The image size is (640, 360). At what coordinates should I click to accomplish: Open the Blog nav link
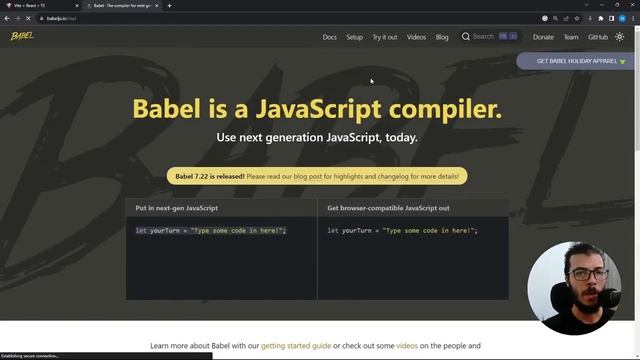pyautogui.click(x=442, y=37)
